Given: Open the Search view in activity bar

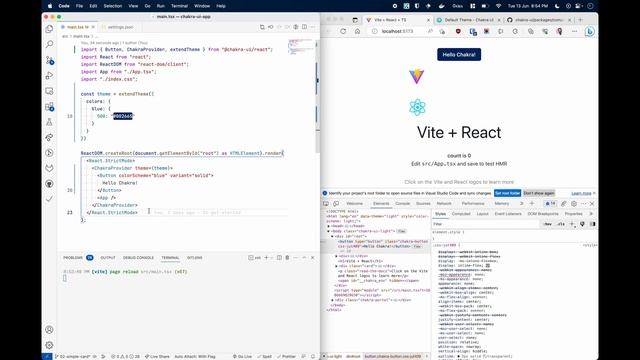Looking at the screenshot, I should point(49,44).
